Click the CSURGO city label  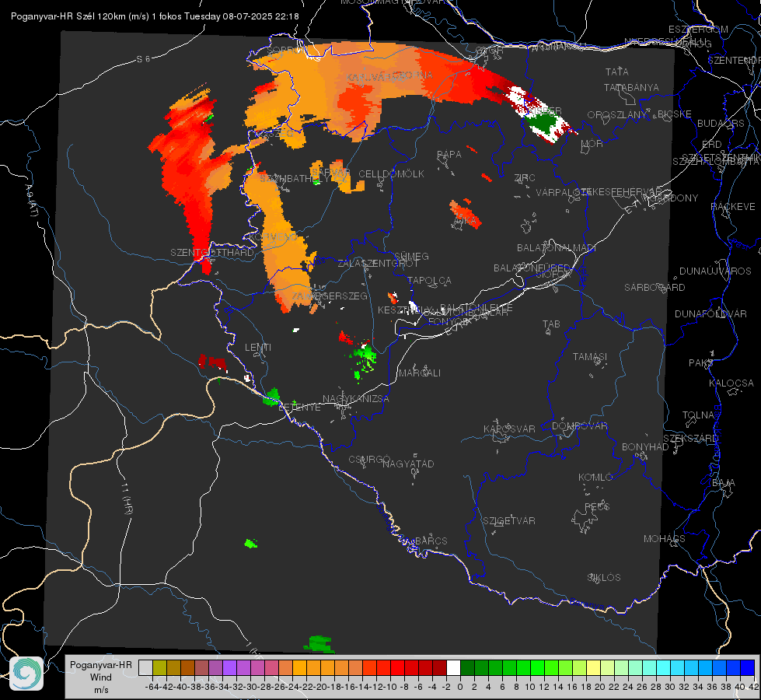coord(370,460)
